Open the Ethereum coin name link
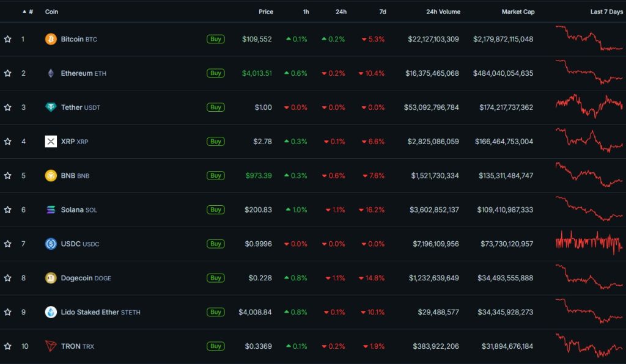 click(x=77, y=73)
